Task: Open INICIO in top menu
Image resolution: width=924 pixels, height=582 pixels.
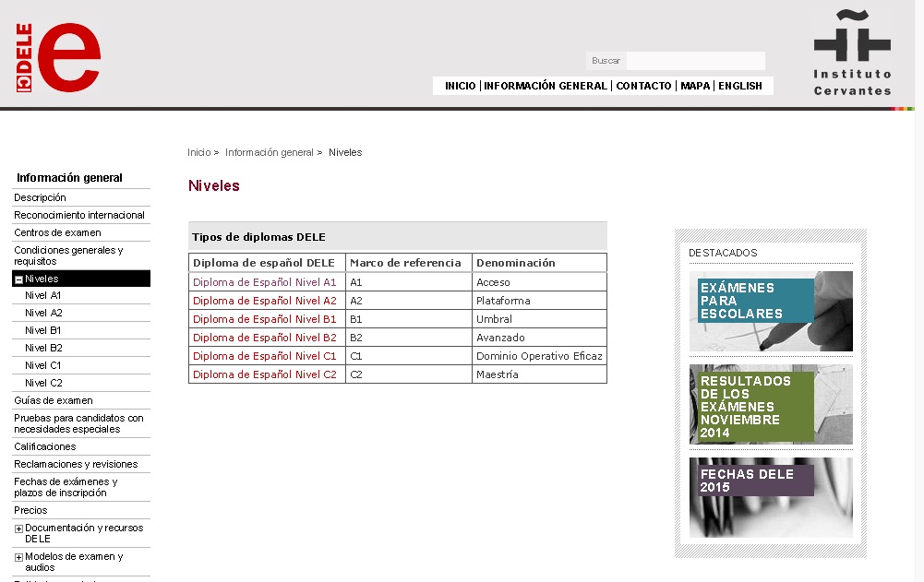Action: [460, 86]
